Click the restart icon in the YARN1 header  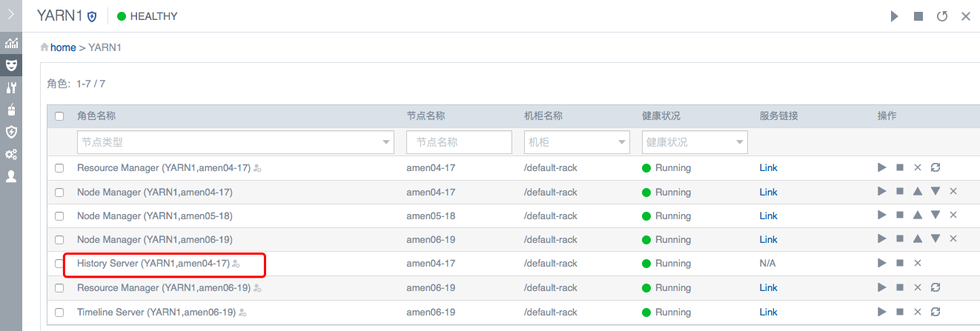pos(942,16)
